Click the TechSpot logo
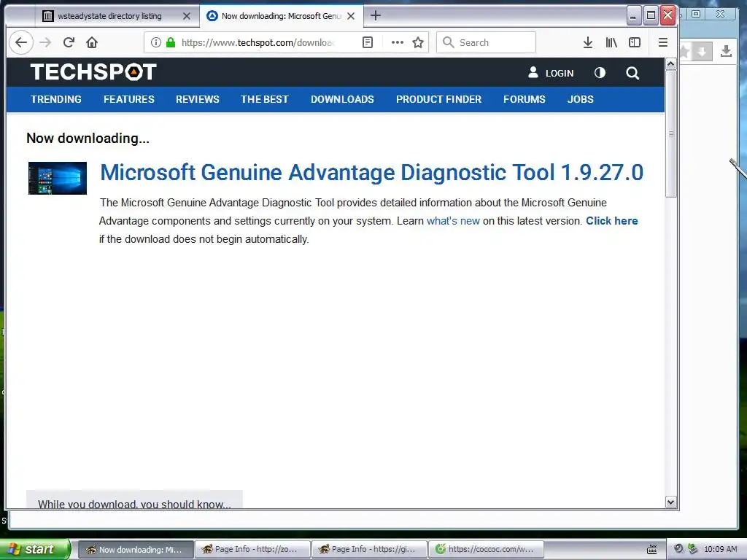 [x=93, y=72]
